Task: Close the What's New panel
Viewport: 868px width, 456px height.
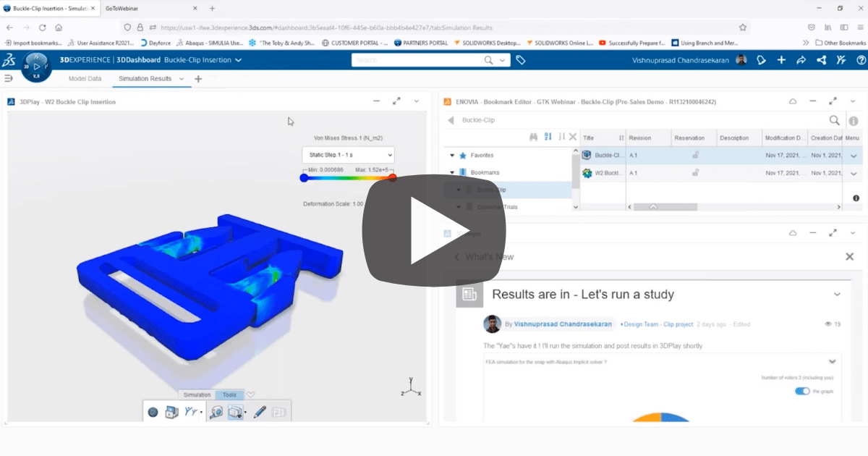Action: (x=850, y=257)
